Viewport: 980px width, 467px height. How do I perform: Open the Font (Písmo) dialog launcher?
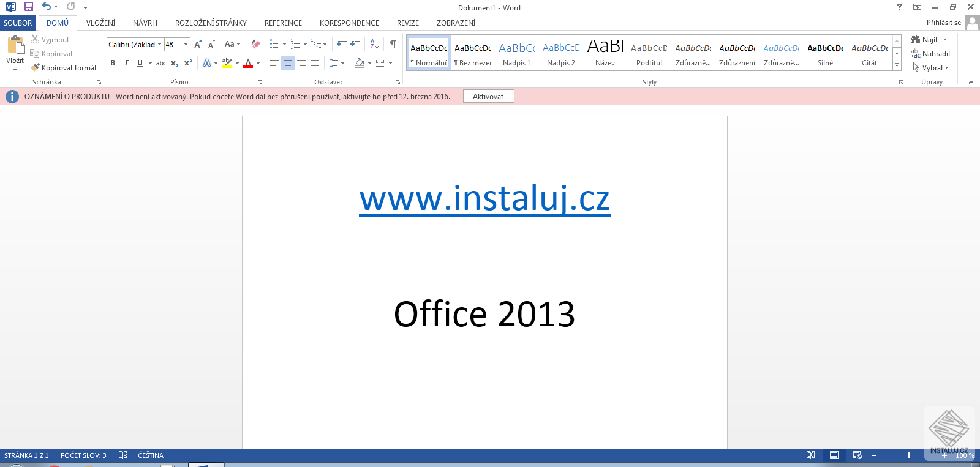coord(260,82)
